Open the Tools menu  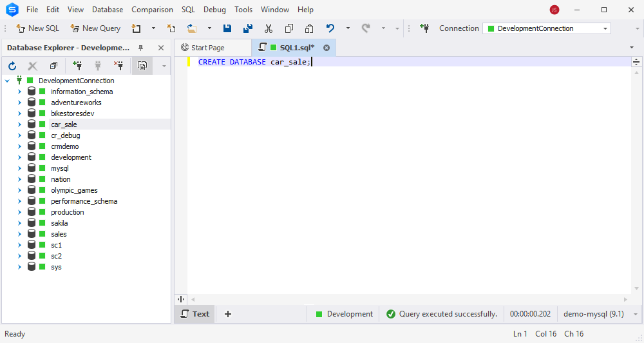[x=243, y=10]
